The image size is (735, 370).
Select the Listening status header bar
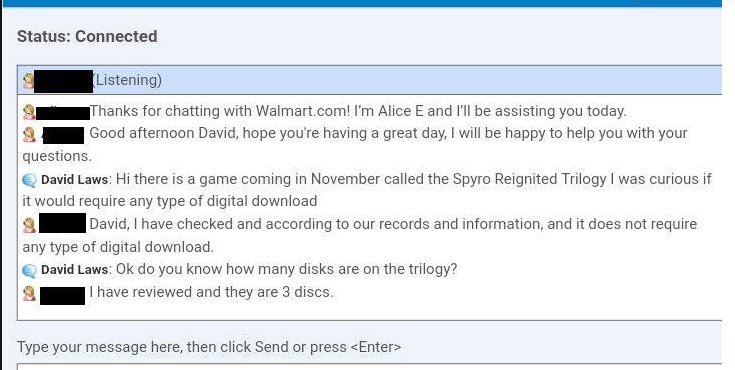tap(369, 80)
